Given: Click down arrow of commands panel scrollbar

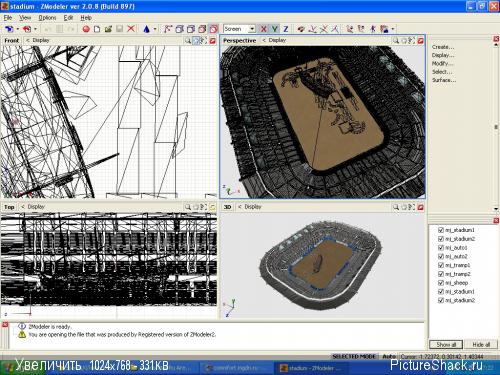Looking at the screenshot, I should [496, 209].
